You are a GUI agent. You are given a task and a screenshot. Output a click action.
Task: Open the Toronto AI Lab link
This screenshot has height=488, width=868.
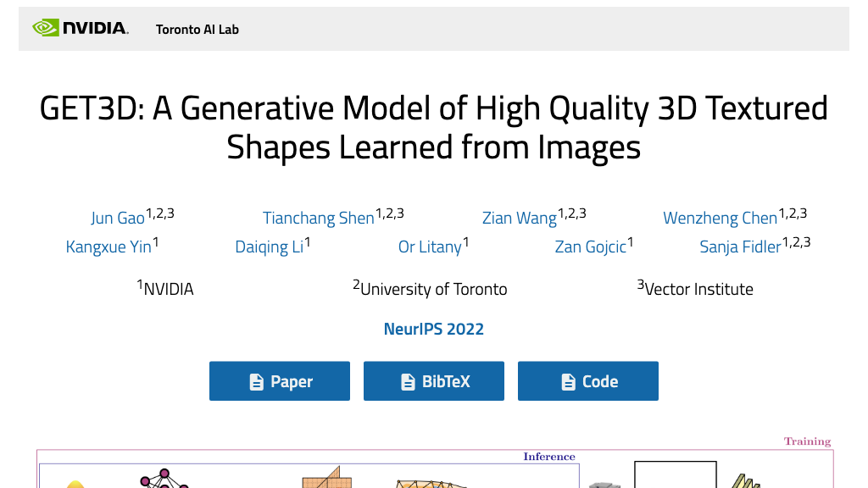pos(198,30)
